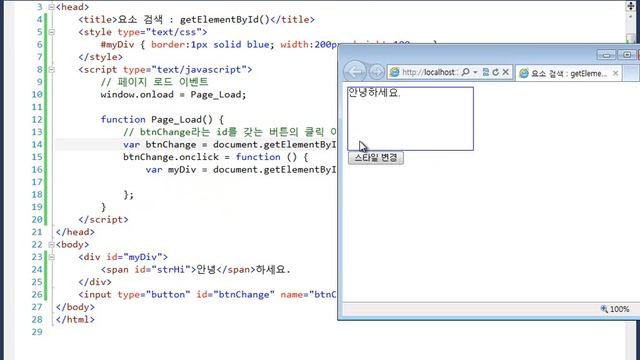Click the '// 페이지 로드 이벤트' comment

point(154,82)
